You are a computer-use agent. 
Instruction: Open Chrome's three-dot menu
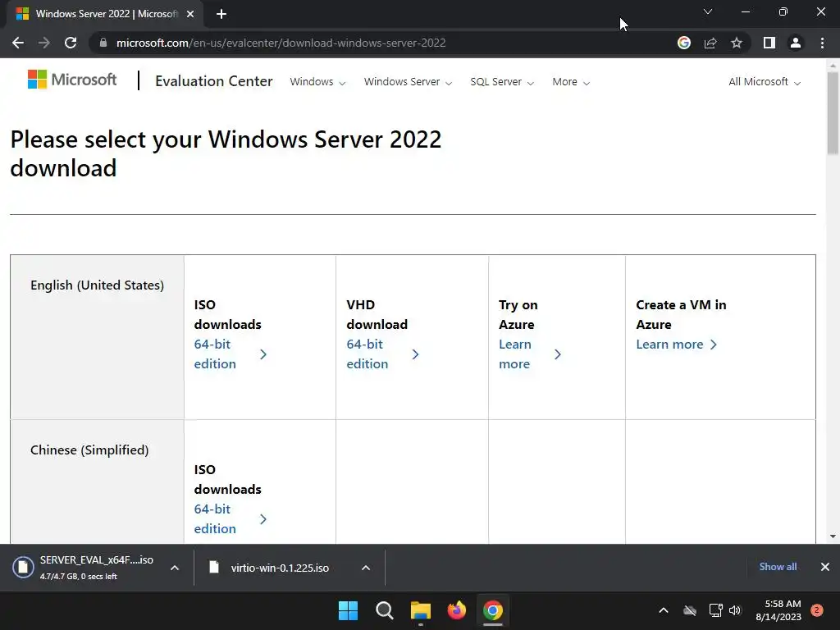822,43
